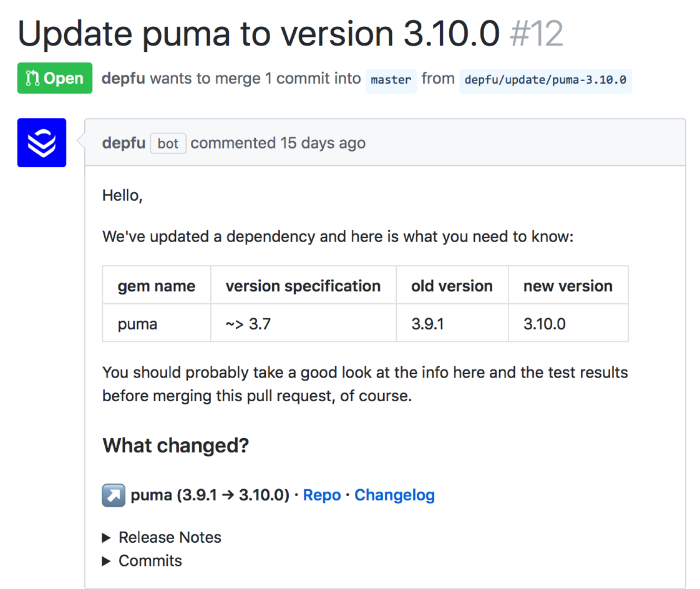Expand the Release Notes disclosure triangle
700x589 pixels.
[x=107, y=538]
